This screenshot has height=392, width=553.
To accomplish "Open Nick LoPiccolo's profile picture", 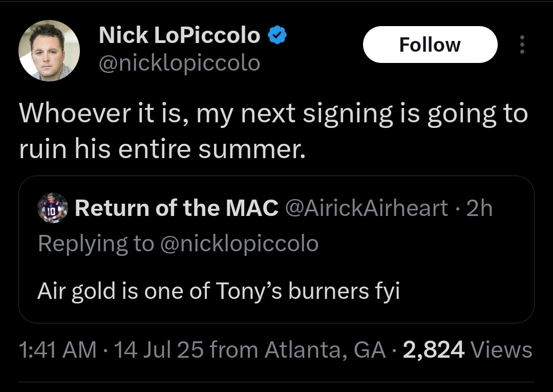I will coord(49,50).
